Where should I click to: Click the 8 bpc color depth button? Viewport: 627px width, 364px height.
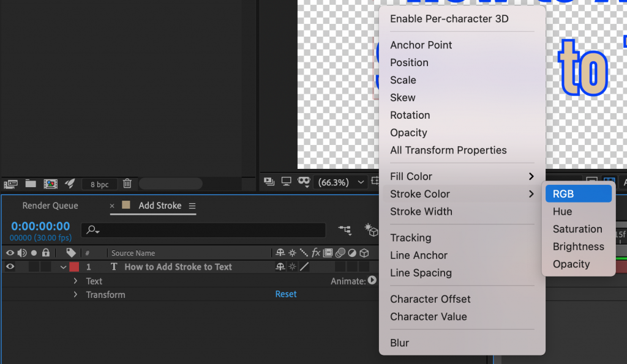(x=99, y=184)
